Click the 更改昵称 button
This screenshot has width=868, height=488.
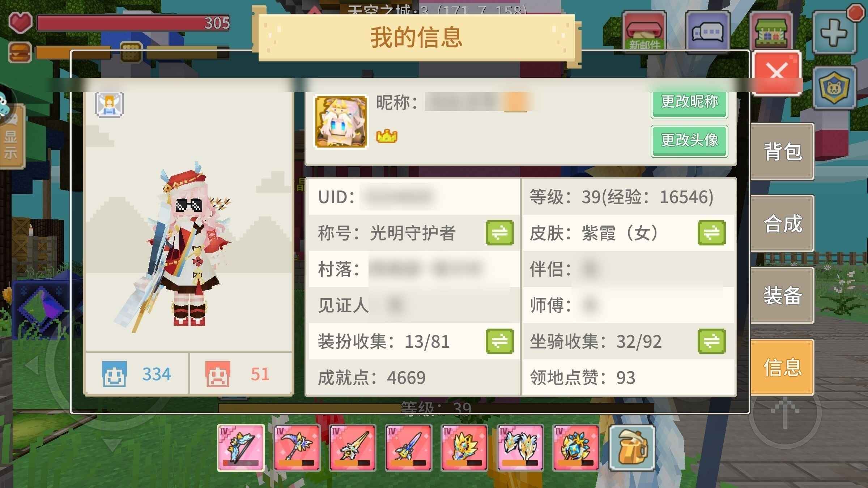click(689, 102)
